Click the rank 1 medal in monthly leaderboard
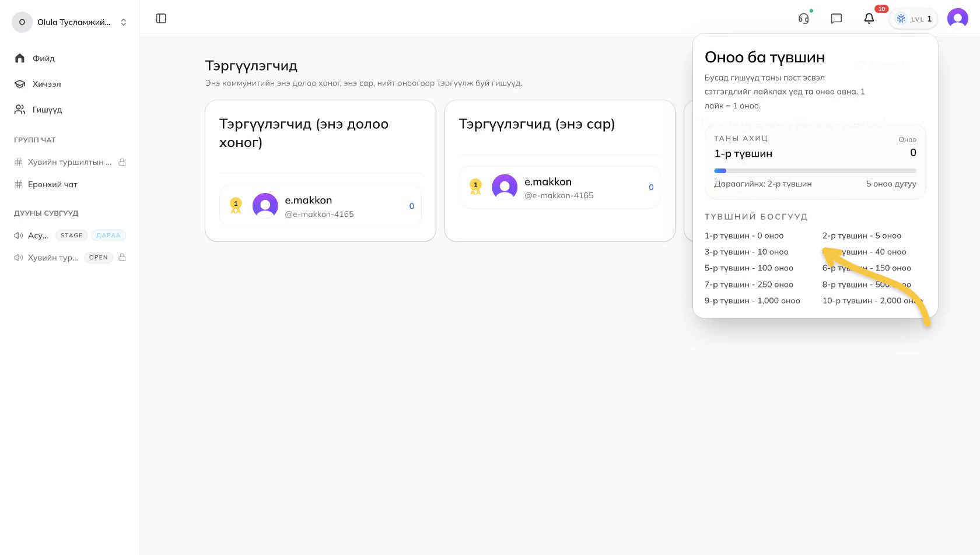 click(x=475, y=187)
